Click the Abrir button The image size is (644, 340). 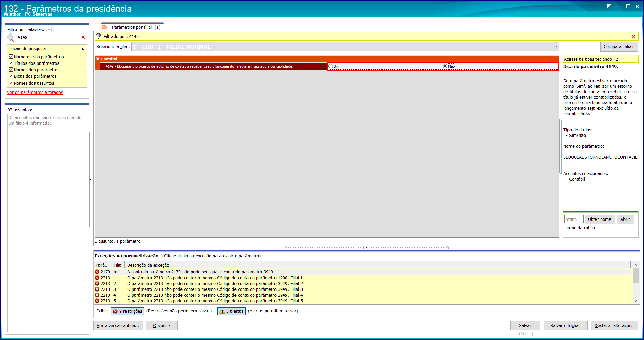625,219
